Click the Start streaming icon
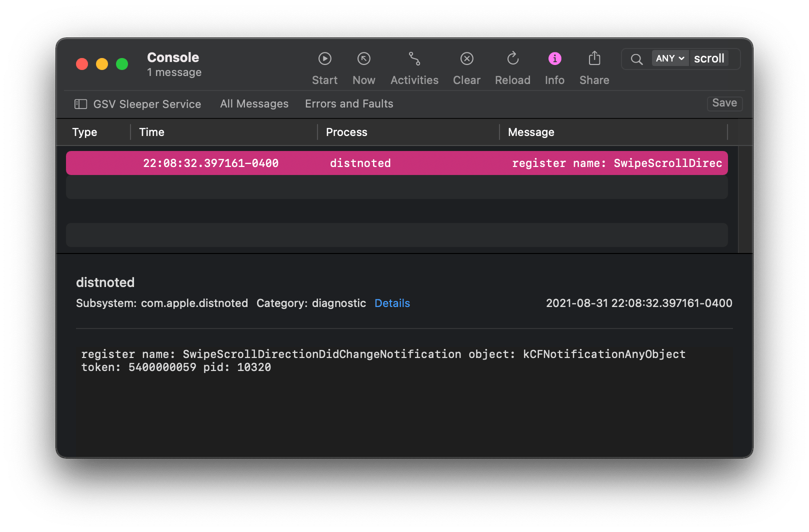The image size is (809, 532). 324,58
